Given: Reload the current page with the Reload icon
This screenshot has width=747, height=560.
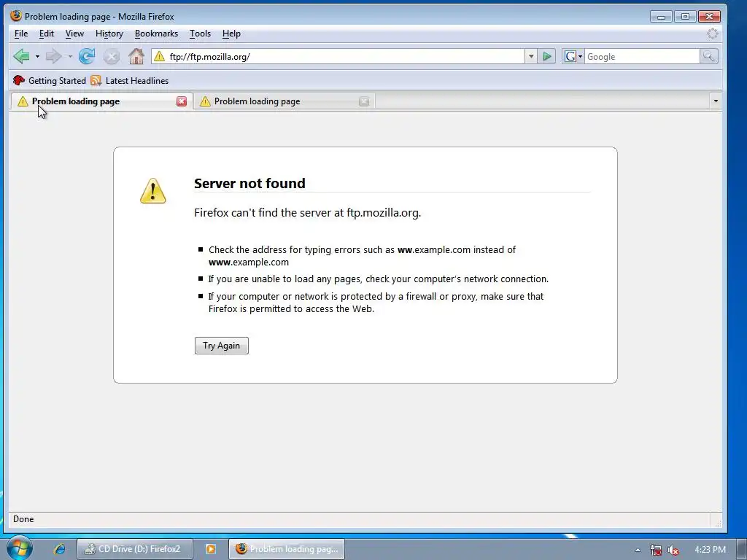Looking at the screenshot, I should (87, 56).
